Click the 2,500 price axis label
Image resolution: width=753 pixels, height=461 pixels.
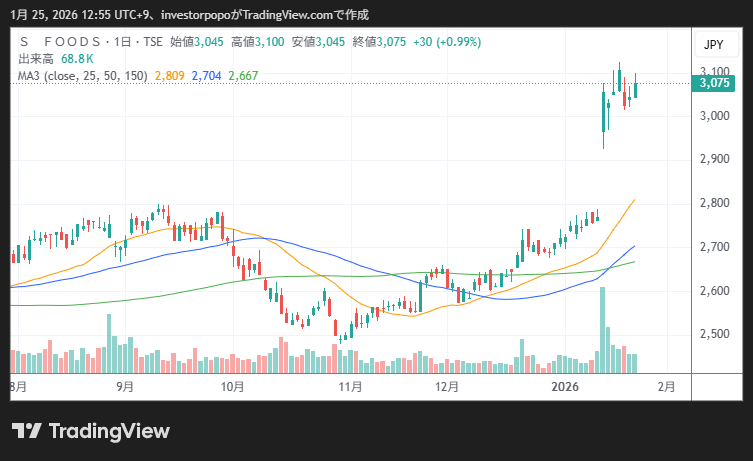click(x=713, y=334)
